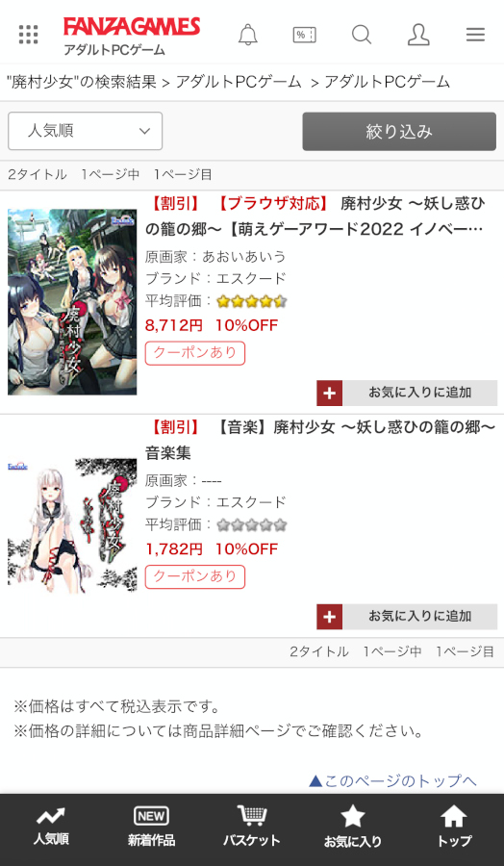Screen dimensions: 504x866
Task: Expand the 人気順 sort dropdown
Action: tap(85, 131)
